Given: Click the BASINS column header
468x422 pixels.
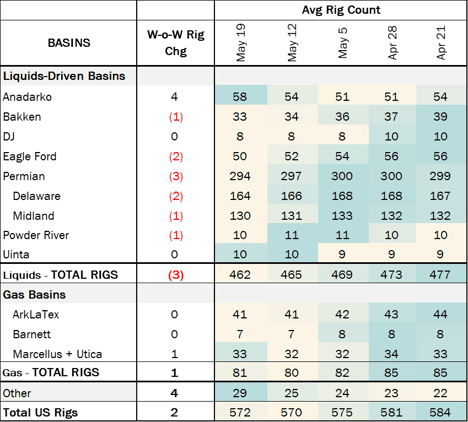Looking at the screenshot, I should click(x=69, y=43).
